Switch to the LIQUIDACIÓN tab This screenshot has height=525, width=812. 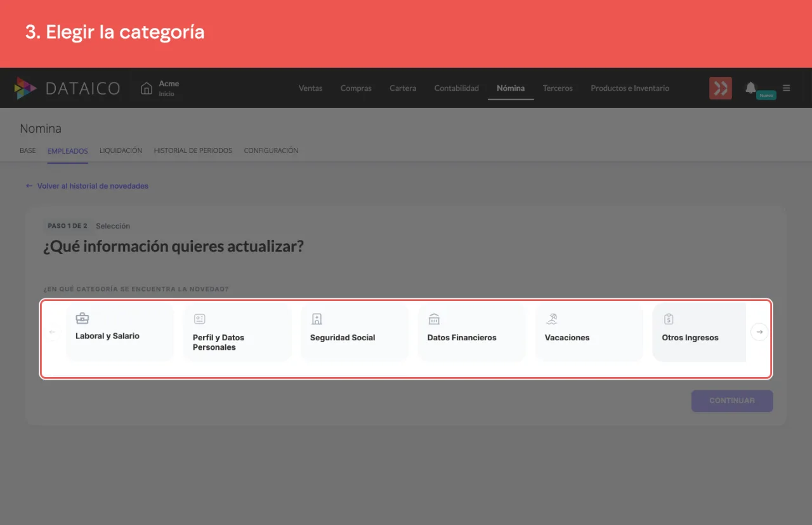(121, 151)
